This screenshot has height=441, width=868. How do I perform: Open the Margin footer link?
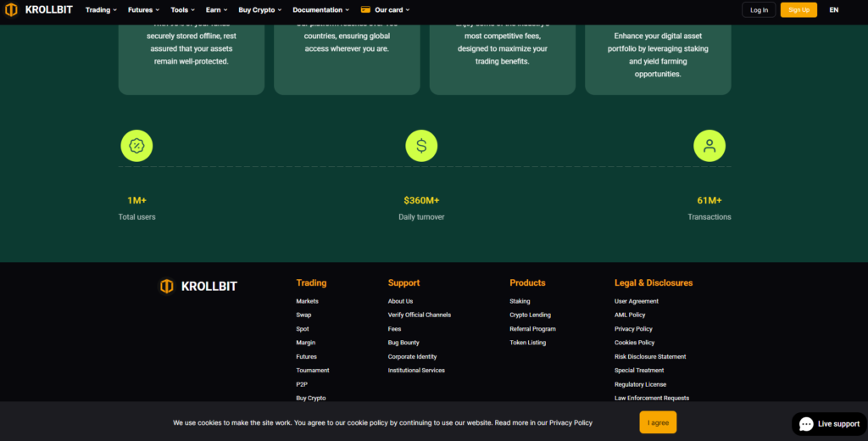tap(305, 343)
